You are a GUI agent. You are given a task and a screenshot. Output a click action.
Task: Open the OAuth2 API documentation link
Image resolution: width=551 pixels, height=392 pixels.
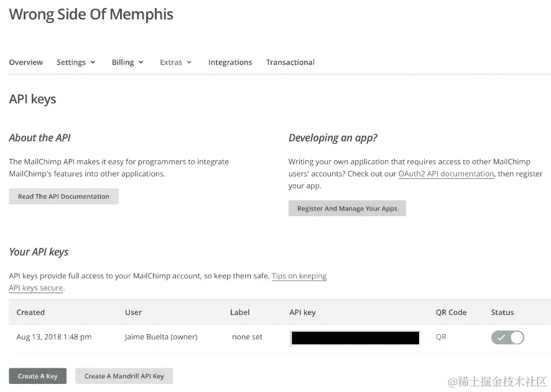[x=446, y=174]
